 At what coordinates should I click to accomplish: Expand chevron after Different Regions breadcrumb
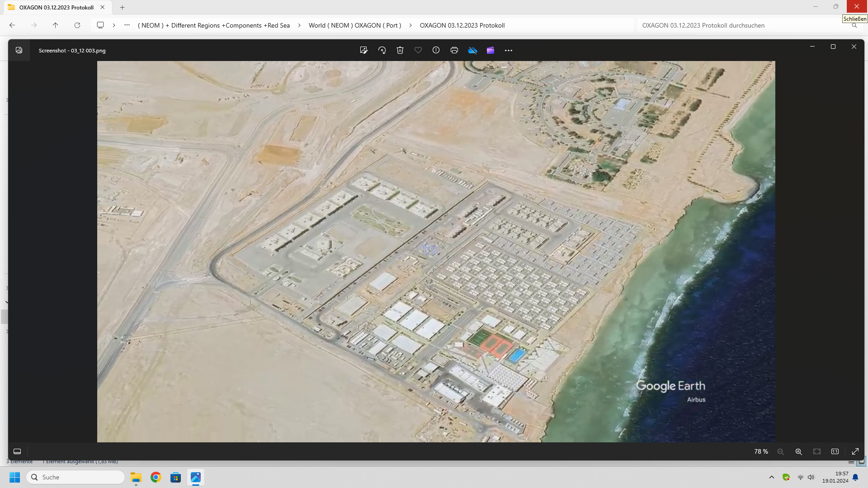coord(299,25)
